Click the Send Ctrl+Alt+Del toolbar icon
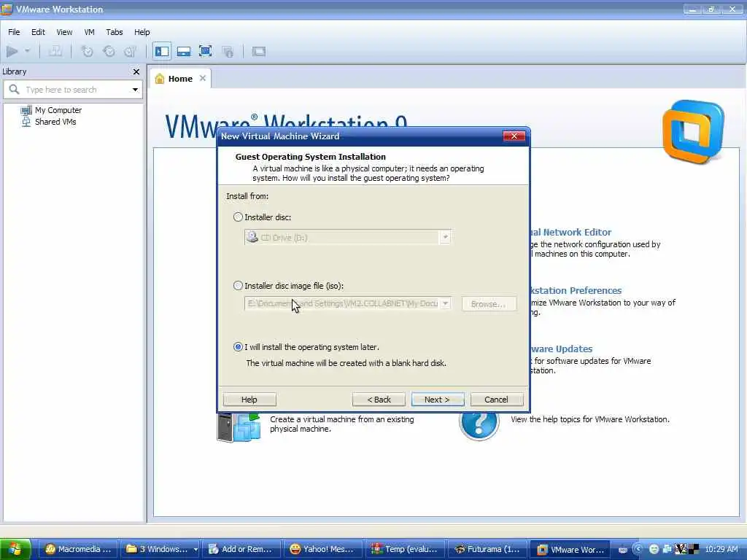The height and width of the screenshot is (560, 747). [55, 51]
